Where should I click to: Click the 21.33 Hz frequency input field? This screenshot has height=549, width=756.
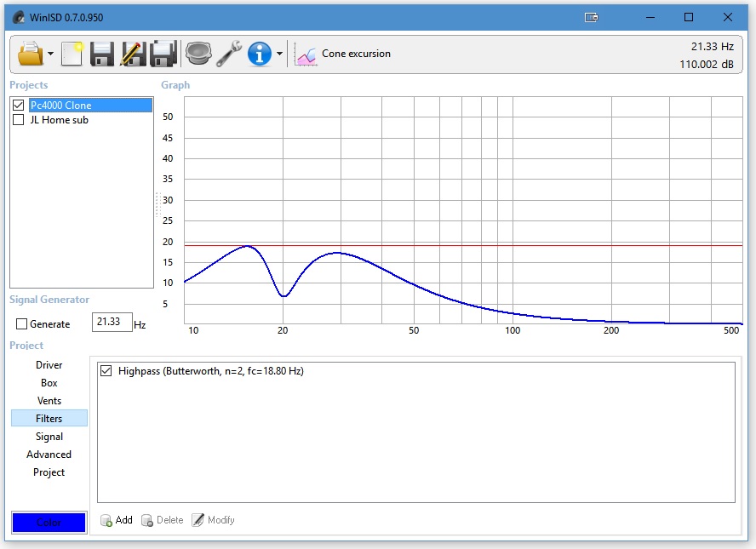(112, 322)
